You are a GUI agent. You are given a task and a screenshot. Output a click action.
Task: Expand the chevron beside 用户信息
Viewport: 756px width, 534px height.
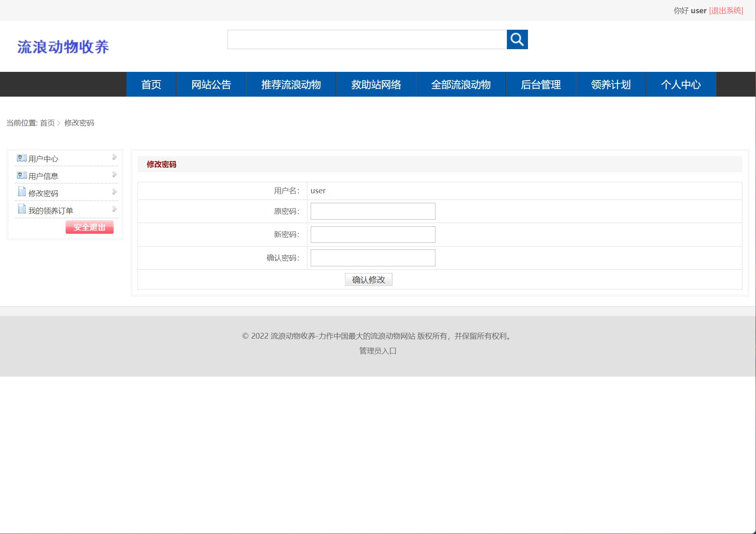114,174
